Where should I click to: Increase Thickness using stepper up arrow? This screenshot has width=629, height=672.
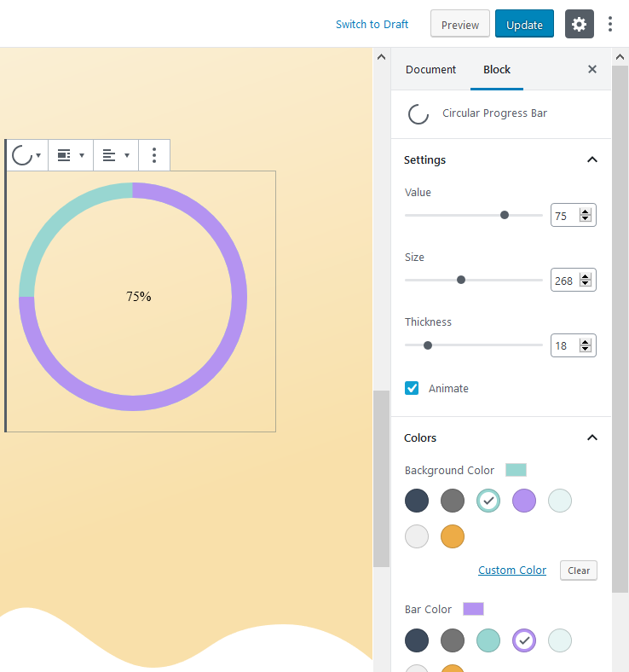pyautogui.click(x=585, y=342)
